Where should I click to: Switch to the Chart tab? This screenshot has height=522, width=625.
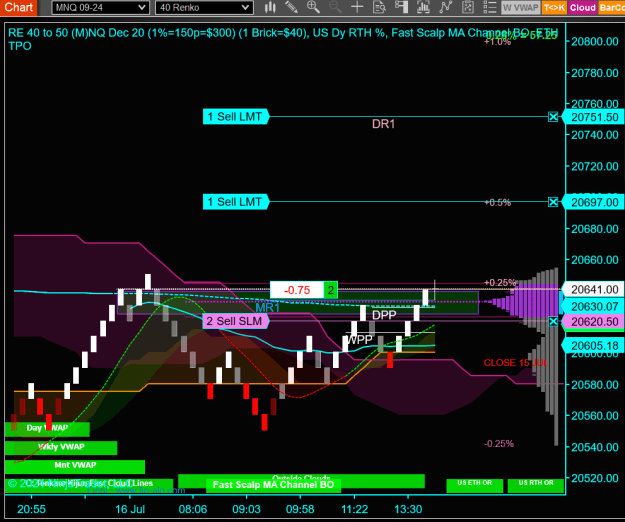pyautogui.click(x=18, y=7)
